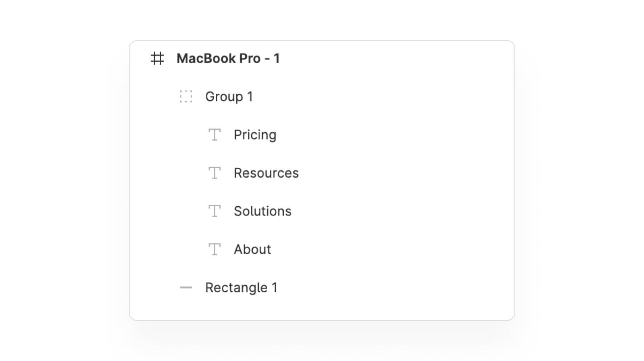Click the text icon next to Pricing
The image size is (644, 361).
point(215,135)
